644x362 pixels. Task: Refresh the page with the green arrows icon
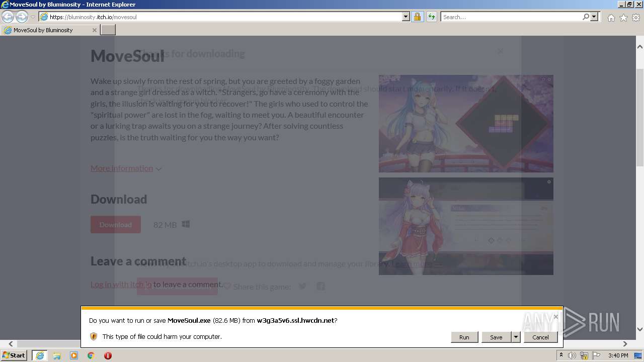(x=431, y=17)
